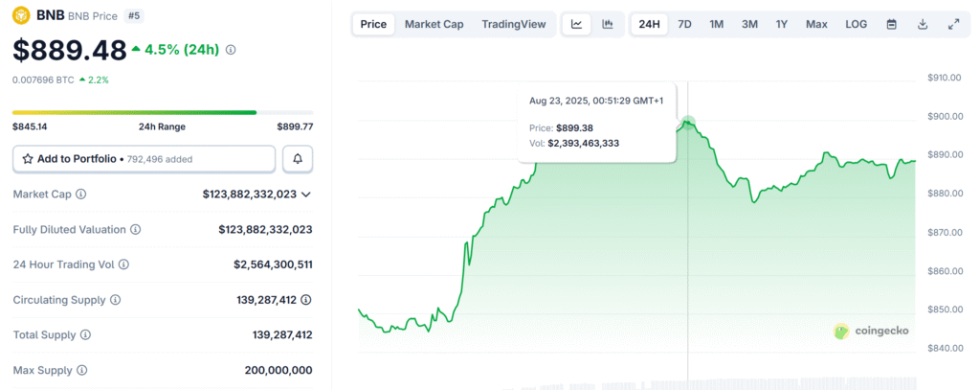Select the 7D time range
Image resolution: width=980 pixels, height=390 pixels.
684,24
